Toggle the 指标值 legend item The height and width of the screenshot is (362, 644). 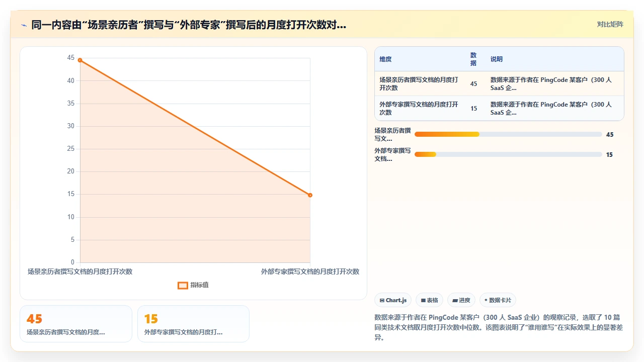[x=193, y=285]
